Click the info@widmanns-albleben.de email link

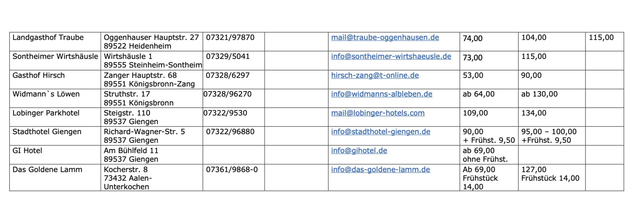(x=381, y=94)
